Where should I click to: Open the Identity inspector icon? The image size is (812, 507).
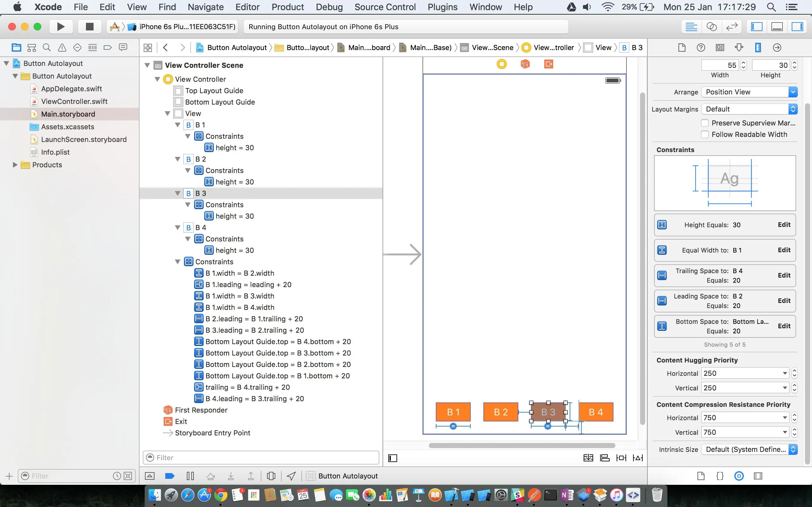click(720, 48)
